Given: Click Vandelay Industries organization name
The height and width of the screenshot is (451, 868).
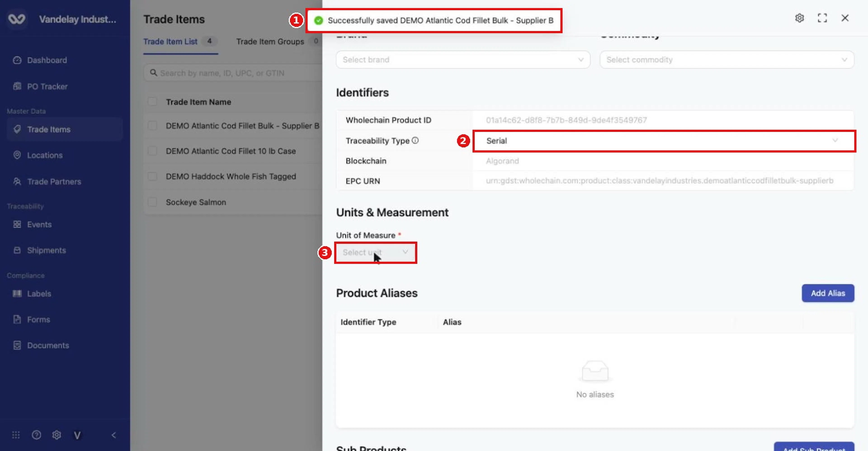Looking at the screenshot, I should pyautogui.click(x=78, y=19).
